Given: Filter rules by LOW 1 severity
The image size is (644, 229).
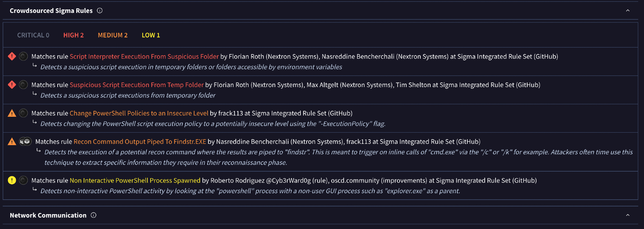Looking at the screenshot, I should pyautogui.click(x=151, y=35).
